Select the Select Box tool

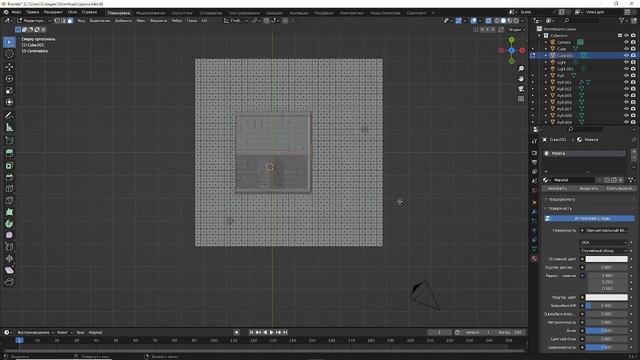(x=9, y=42)
